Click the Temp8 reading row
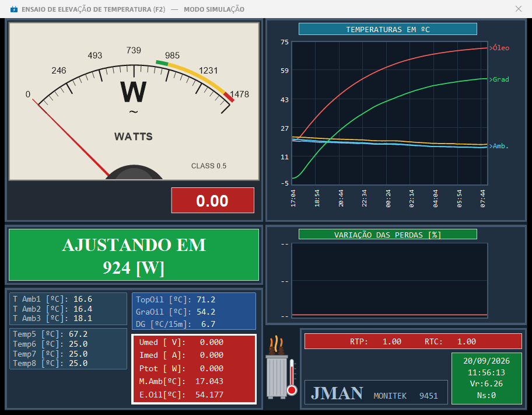 coord(50,364)
